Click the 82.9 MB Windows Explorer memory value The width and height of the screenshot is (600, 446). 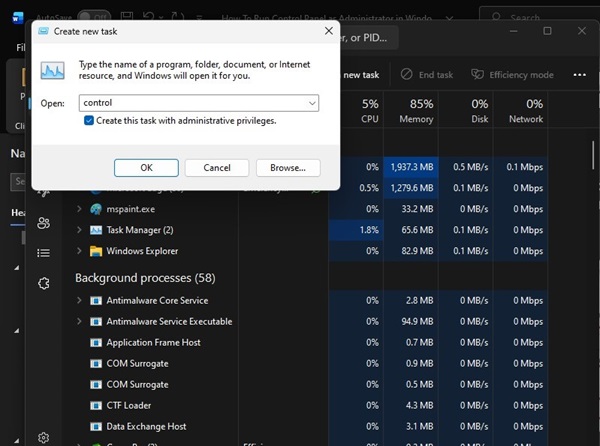coord(417,251)
